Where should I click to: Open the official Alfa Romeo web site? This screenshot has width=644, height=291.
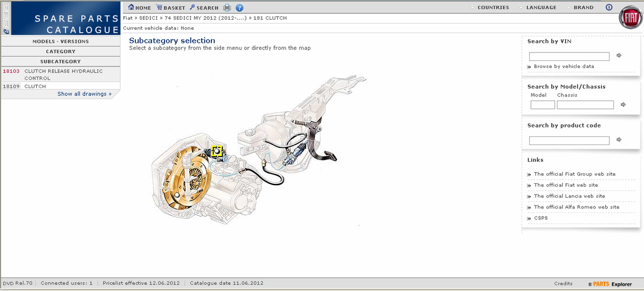(x=577, y=207)
